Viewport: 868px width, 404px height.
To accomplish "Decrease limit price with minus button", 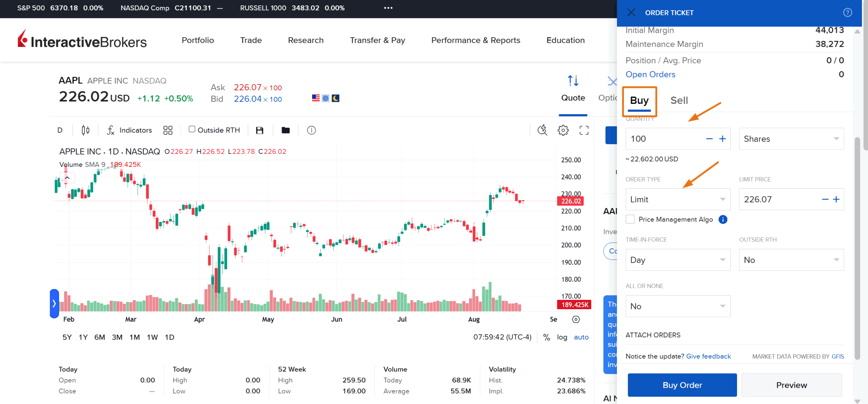I will (825, 199).
